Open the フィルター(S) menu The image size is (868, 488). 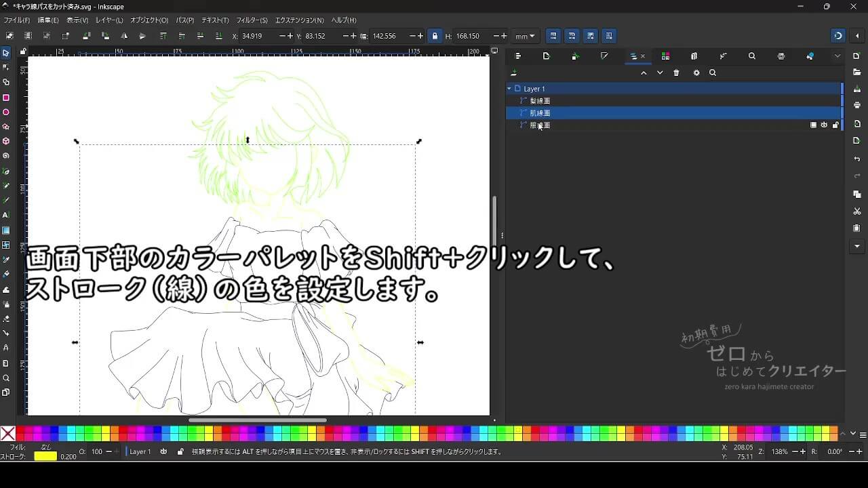click(252, 20)
